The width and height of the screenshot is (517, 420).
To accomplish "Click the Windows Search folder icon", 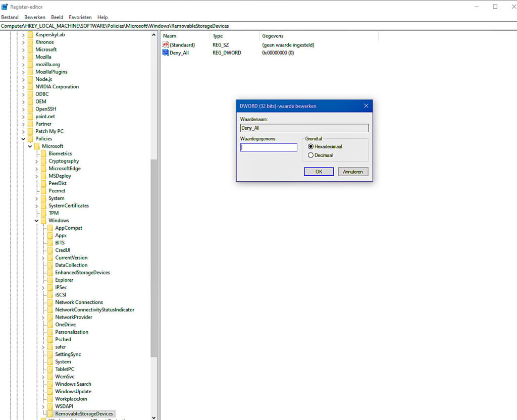I will coord(50,384).
